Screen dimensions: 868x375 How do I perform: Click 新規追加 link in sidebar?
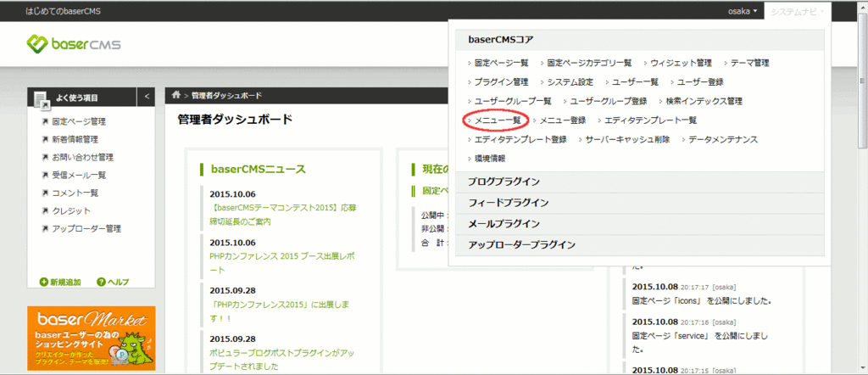click(x=65, y=282)
